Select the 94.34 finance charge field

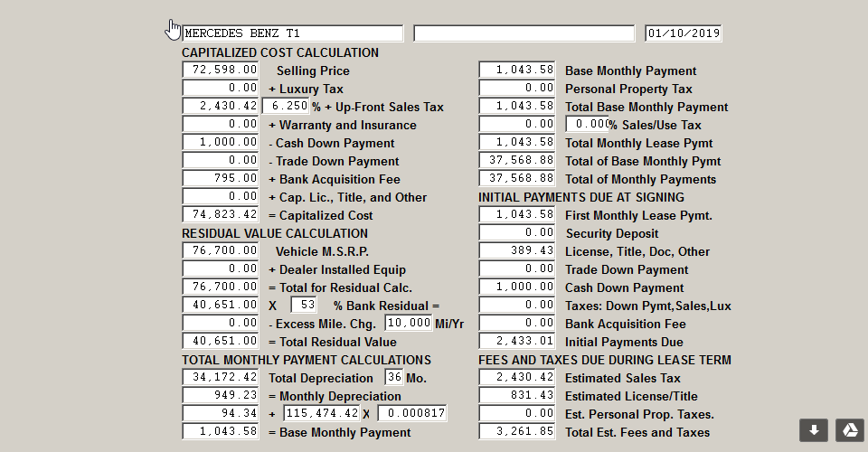221,413
